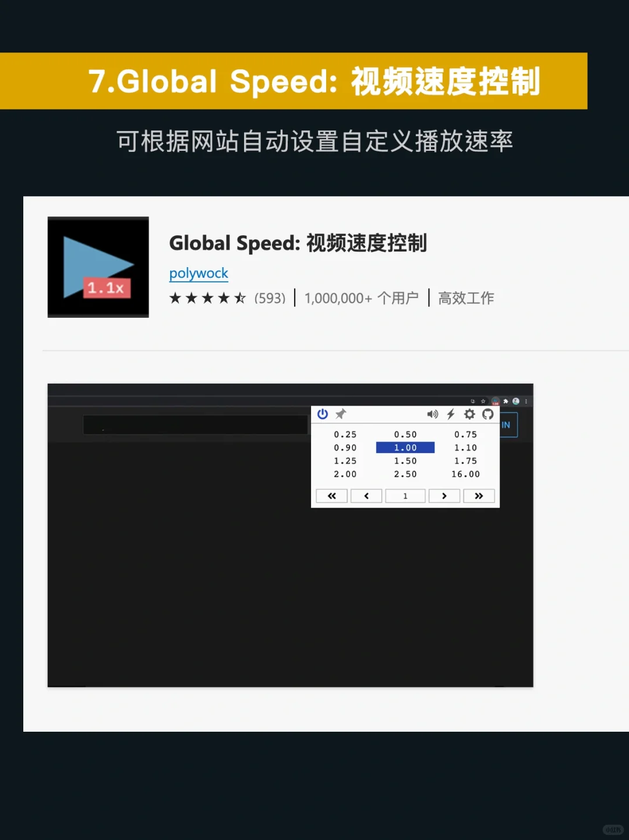Open the Chrome extensions puzzle icon
629x840 pixels.
point(506,401)
